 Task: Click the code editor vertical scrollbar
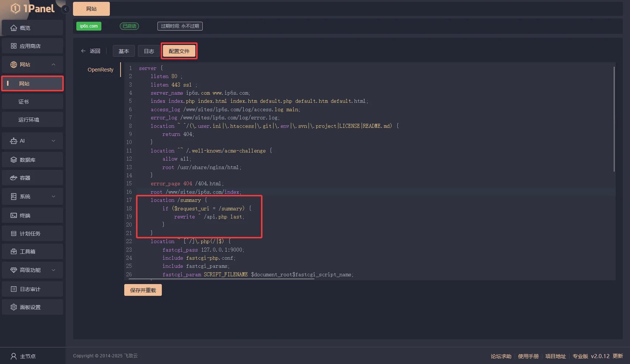pyautogui.click(x=614, y=119)
